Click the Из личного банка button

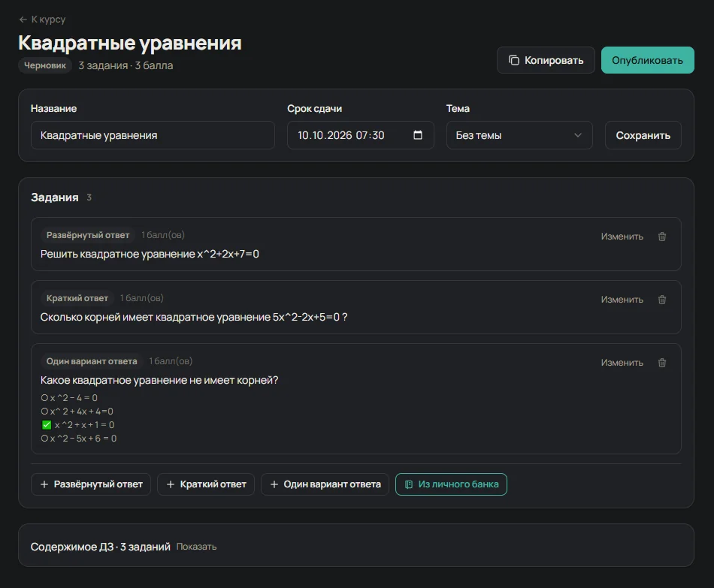pos(451,484)
